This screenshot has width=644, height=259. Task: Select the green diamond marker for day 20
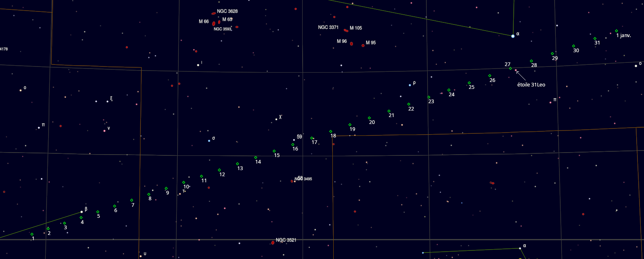(x=369, y=118)
